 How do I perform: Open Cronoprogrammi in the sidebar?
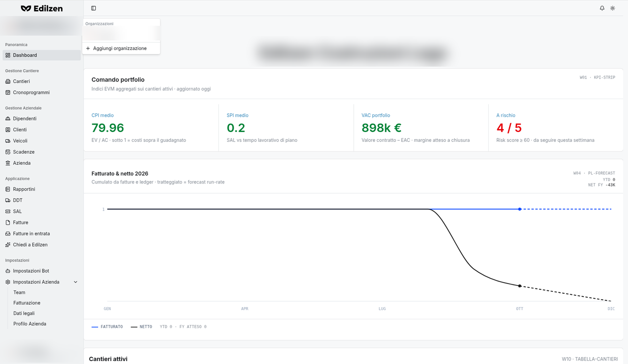(42, 93)
